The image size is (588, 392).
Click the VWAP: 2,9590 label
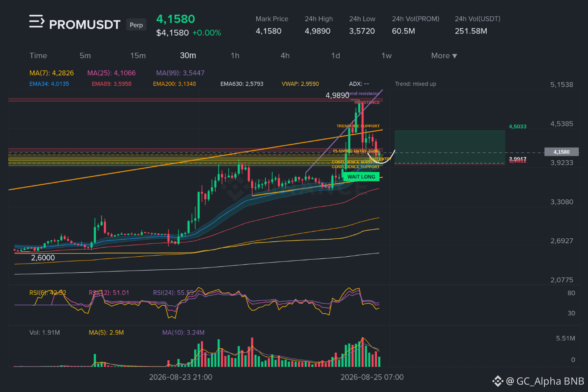coord(300,84)
